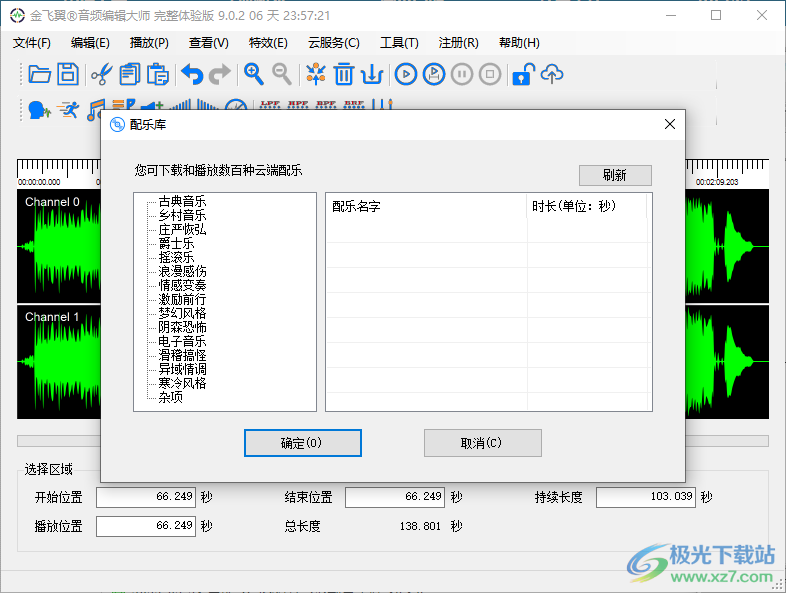This screenshot has height=593, width=786.
Task: Sort by 配乐名字 column header
Action: click(427, 206)
